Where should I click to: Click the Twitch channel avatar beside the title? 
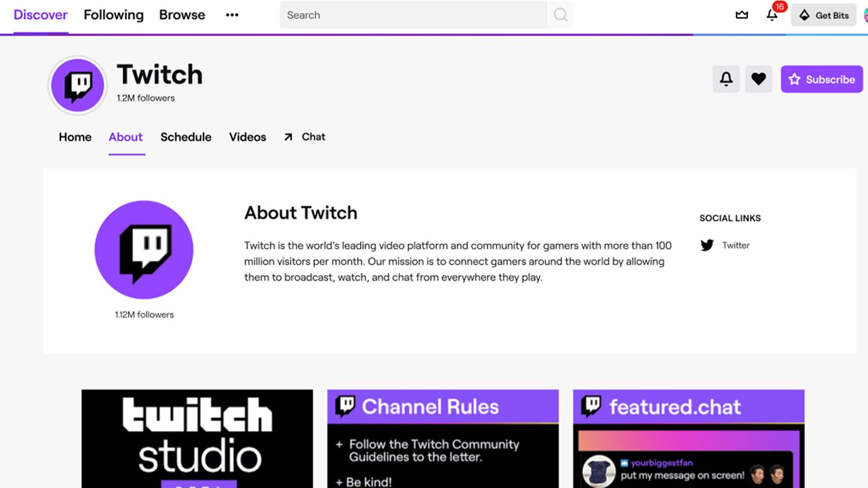click(x=78, y=85)
